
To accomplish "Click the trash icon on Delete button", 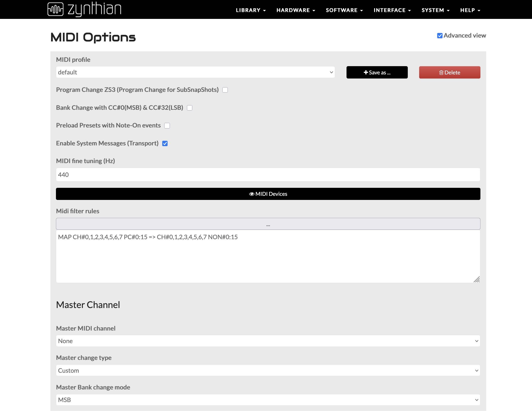I will pyautogui.click(x=441, y=72).
